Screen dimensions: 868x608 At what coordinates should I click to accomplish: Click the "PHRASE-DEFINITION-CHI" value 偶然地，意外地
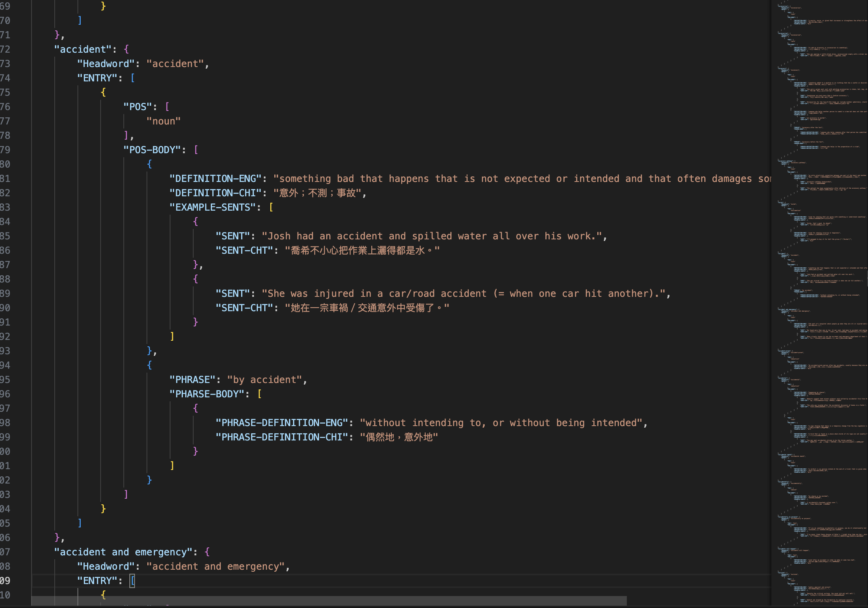[398, 437]
